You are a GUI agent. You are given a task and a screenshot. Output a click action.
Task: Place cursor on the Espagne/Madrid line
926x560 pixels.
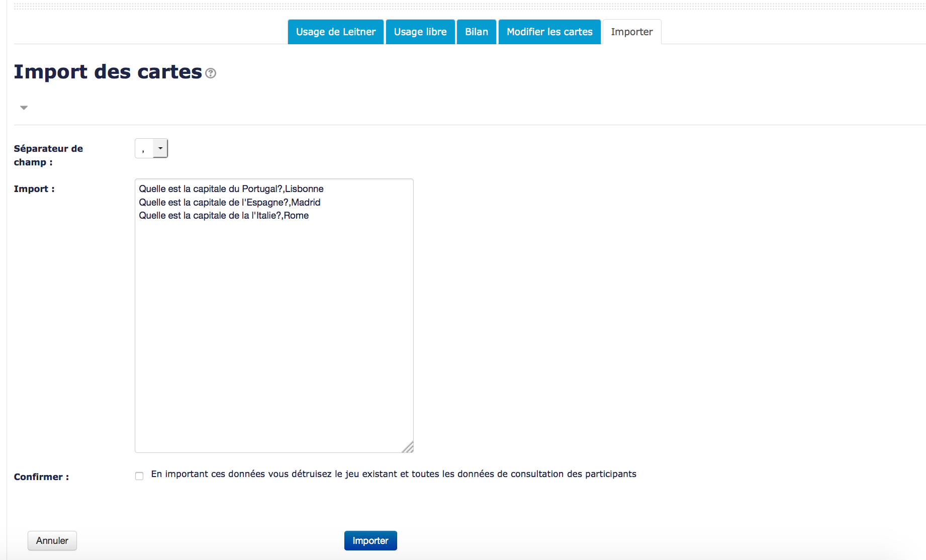(x=230, y=203)
